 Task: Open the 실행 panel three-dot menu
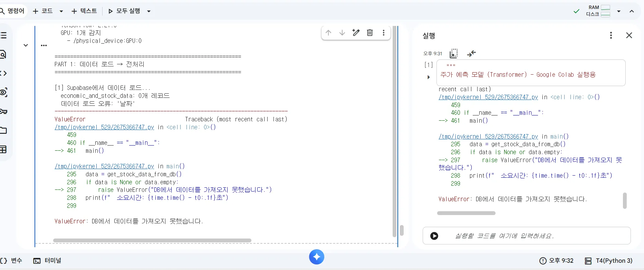(x=611, y=35)
